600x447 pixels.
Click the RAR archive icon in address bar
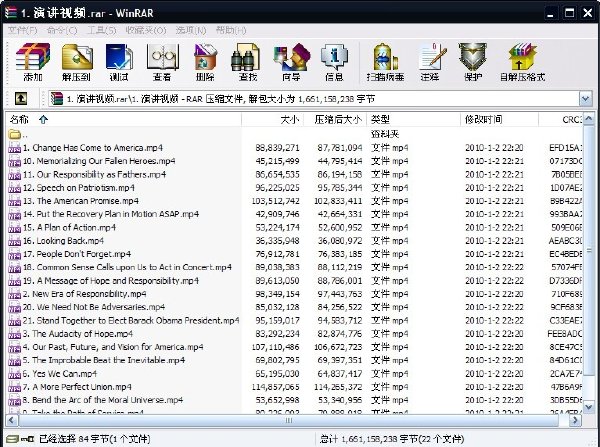coord(57,99)
